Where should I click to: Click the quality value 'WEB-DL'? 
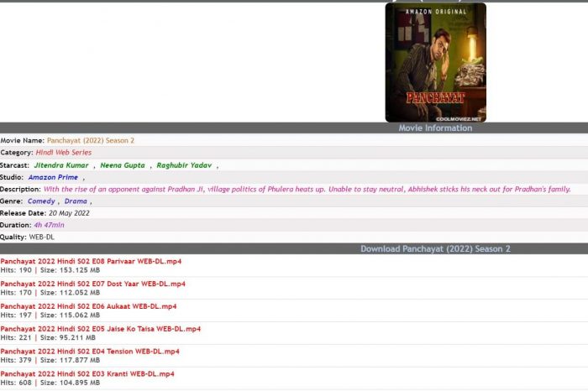coord(42,237)
